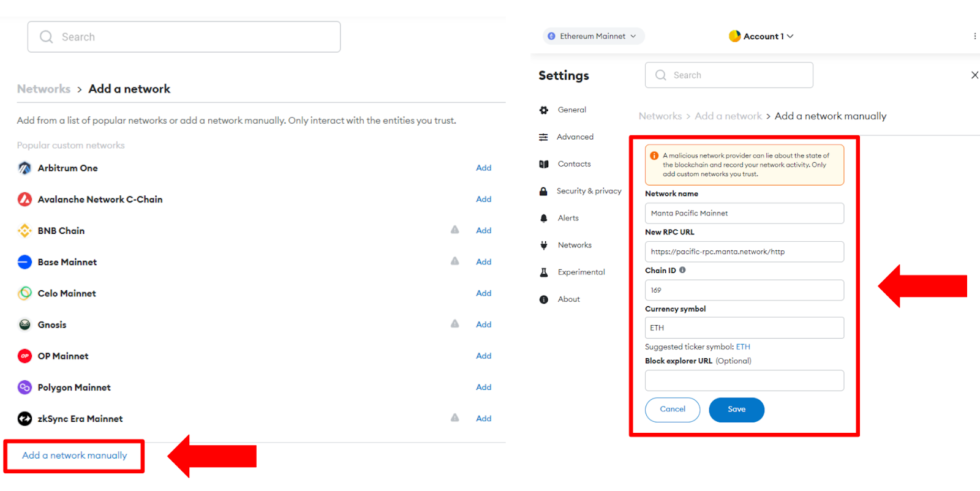Click the warning triangle beside zkSync Era Mainnet

(x=455, y=418)
